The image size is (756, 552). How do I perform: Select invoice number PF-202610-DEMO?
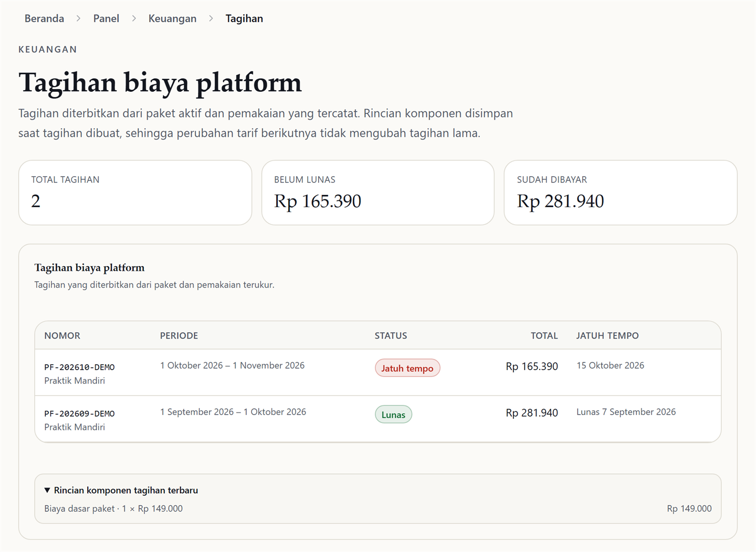tap(79, 367)
